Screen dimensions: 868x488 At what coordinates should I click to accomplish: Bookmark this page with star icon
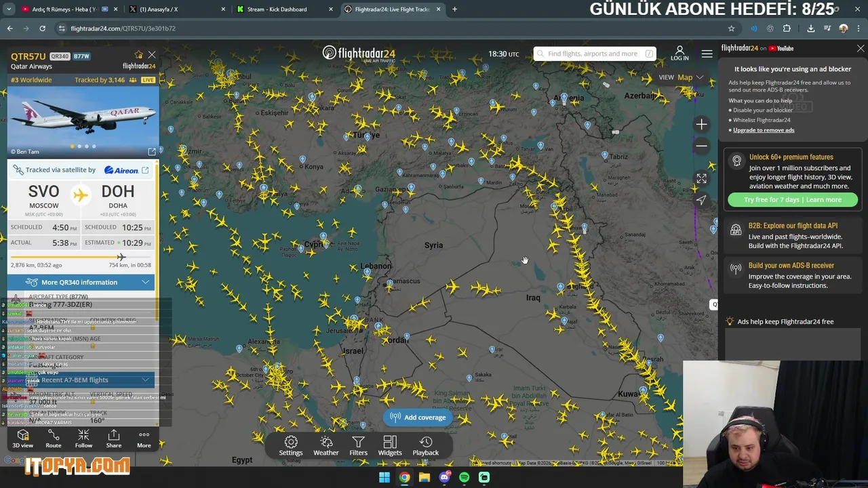(731, 28)
